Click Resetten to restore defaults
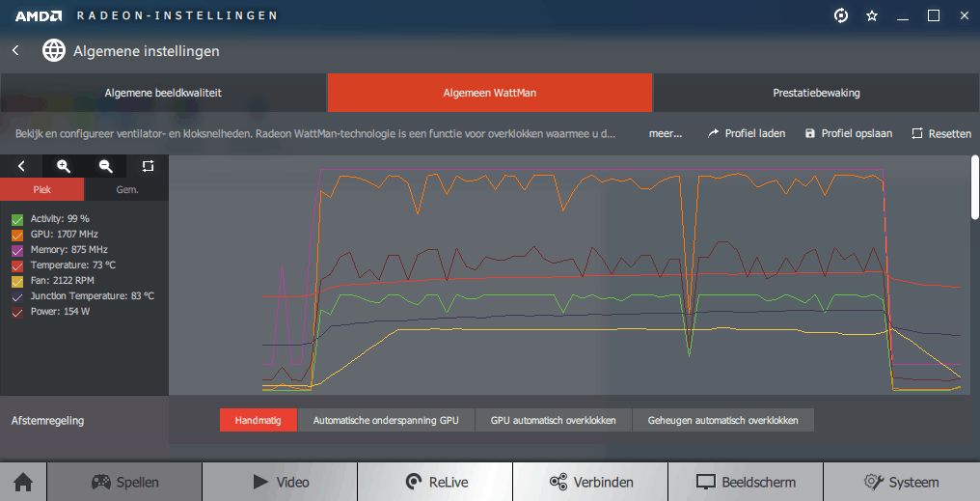The image size is (980, 501). [x=941, y=133]
